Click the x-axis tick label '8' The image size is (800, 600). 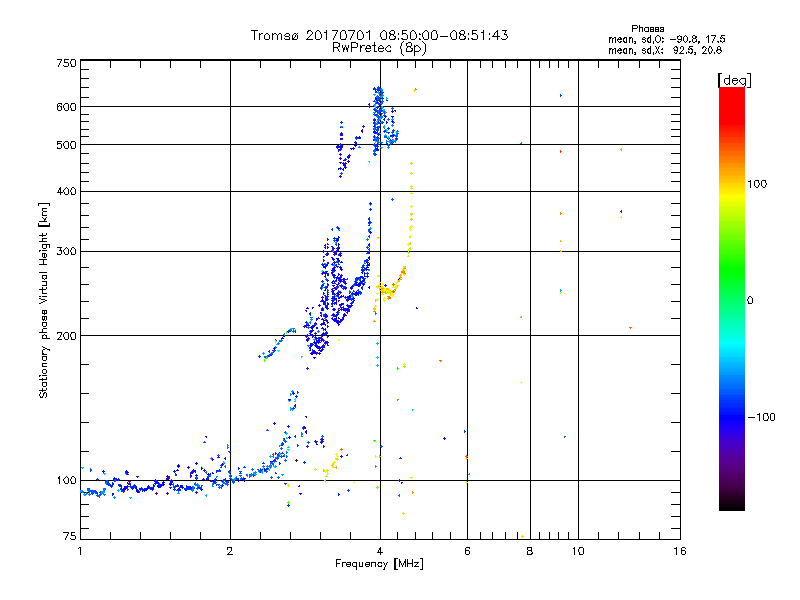point(530,551)
